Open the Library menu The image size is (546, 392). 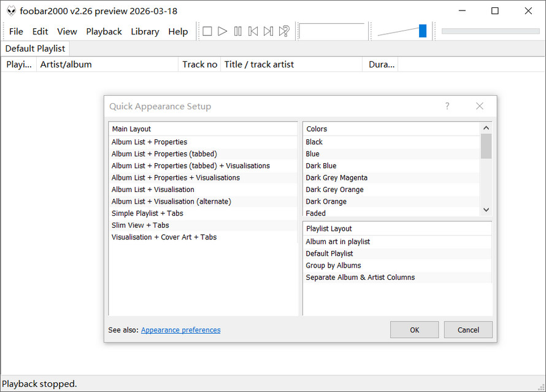(145, 31)
